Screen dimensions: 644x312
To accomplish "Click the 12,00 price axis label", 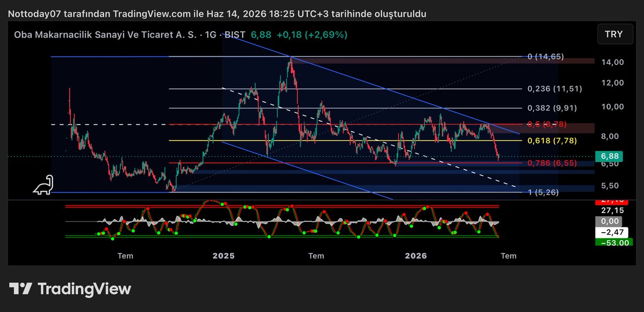I will [612, 83].
